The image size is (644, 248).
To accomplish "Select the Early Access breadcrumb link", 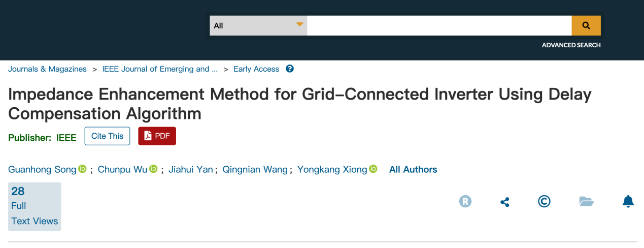I will [256, 69].
